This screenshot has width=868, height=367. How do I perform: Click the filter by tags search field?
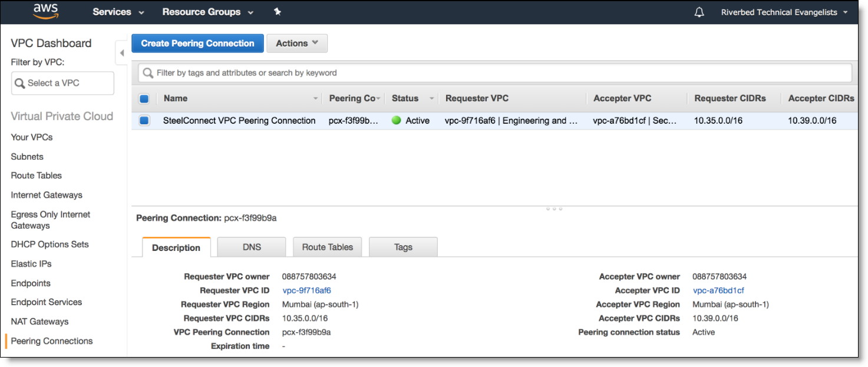click(495, 73)
